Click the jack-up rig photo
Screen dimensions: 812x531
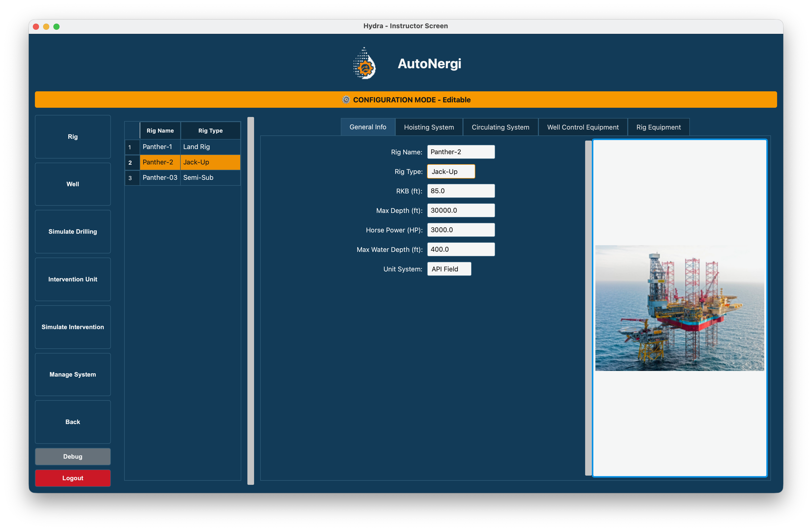[679, 308]
